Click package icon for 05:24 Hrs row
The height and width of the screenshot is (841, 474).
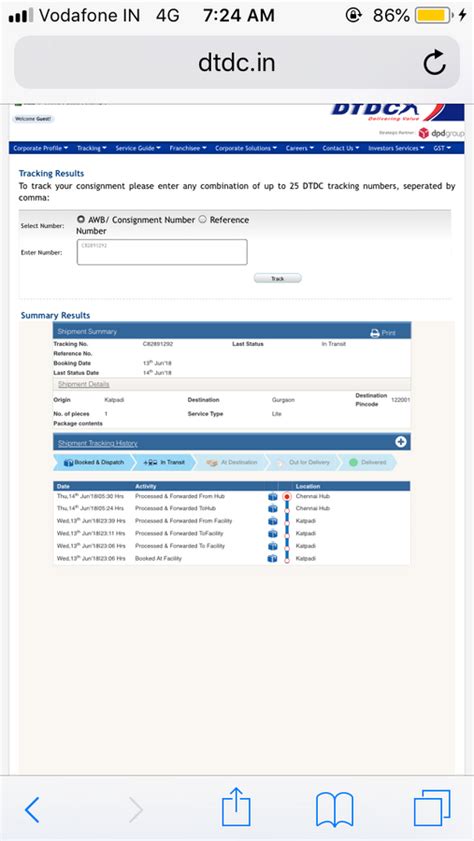(x=272, y=508)
